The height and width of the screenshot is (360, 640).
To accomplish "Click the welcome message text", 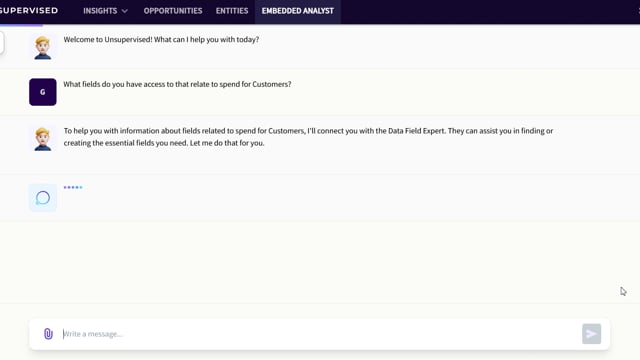I will (x=161, y=40).
